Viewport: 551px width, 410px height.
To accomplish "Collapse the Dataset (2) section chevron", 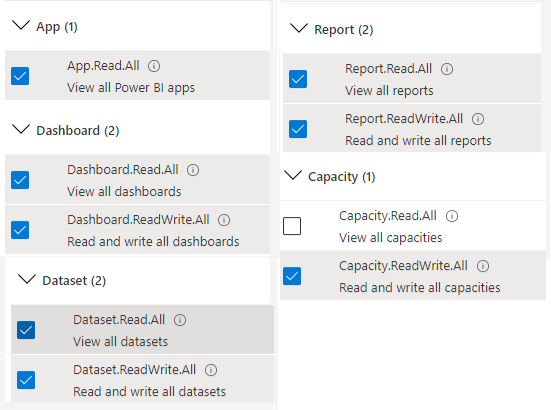I will point(27,279).
